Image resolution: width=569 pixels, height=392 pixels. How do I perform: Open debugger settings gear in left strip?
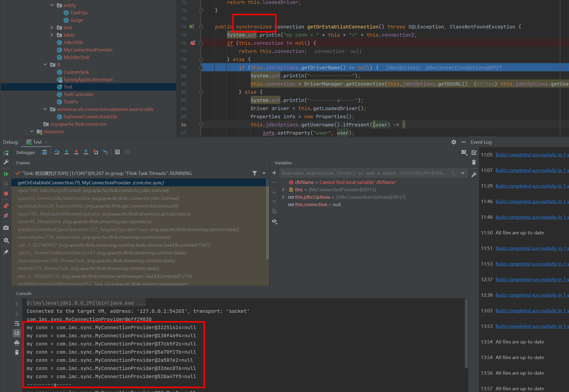6,240
